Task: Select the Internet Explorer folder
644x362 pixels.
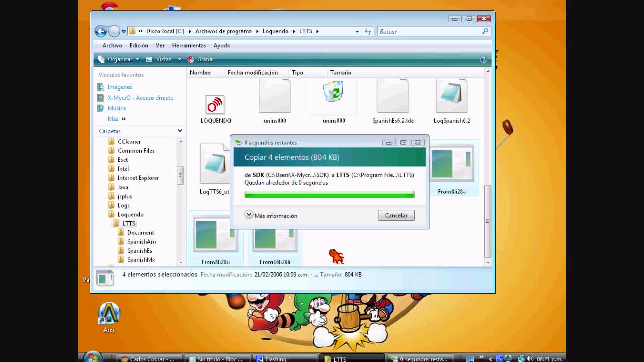Action: point(138,178)
